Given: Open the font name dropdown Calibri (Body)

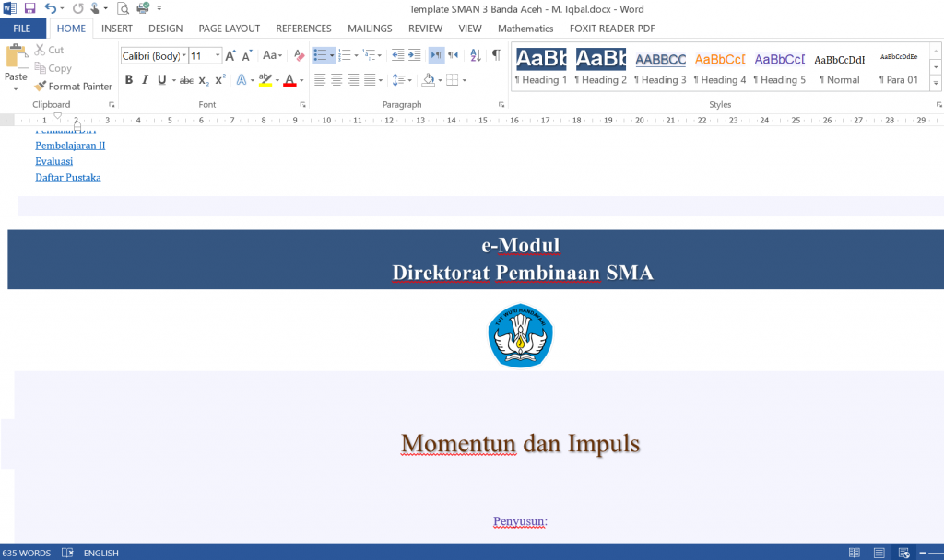Looking at the screenshot, I should [184, 55].
